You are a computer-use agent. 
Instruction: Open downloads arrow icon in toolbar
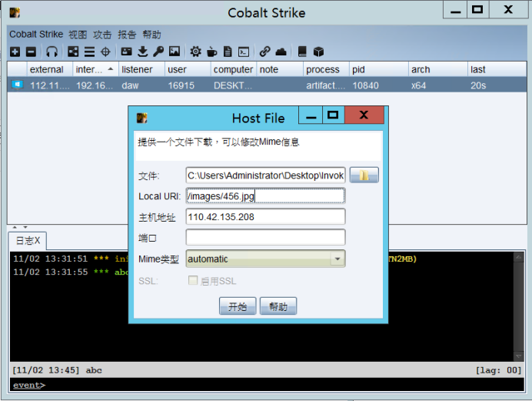tap(143, 52)
